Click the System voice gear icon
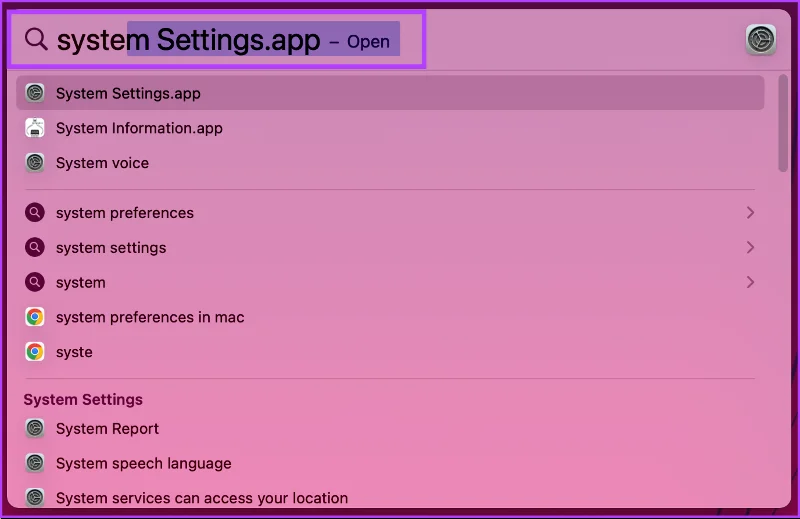800x519 pixels. (35, 162)
